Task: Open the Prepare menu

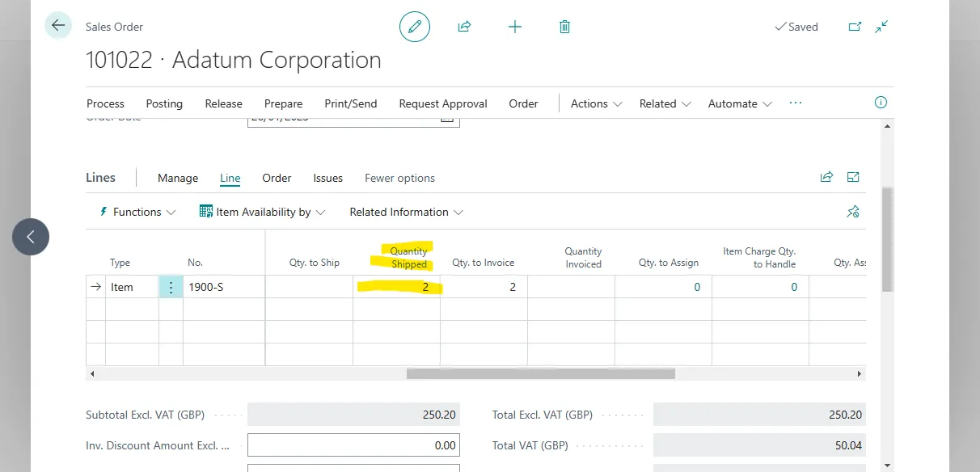Action: click(x=283, y=103)
